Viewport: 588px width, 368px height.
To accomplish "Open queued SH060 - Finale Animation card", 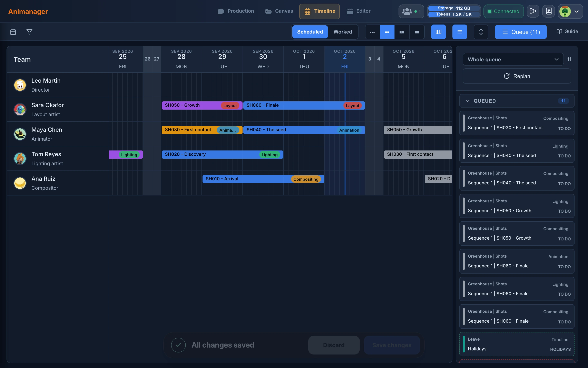I will (x=517, y=261).
